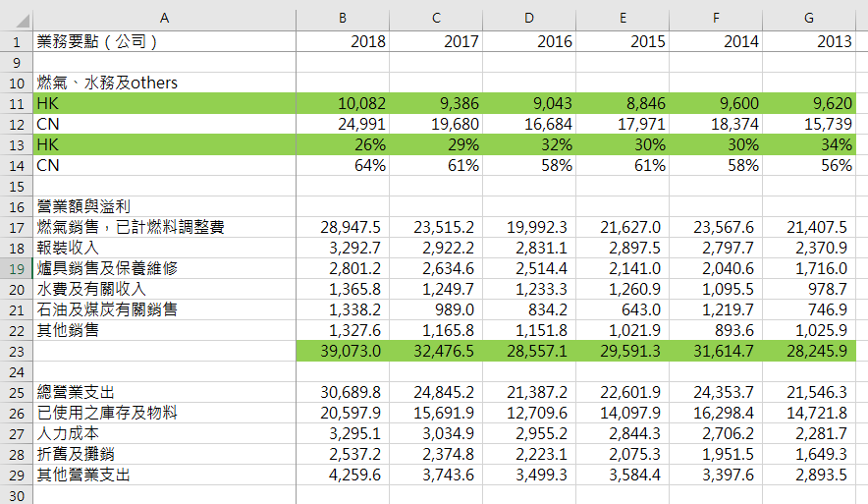Select column G header

pyautogui.click(x=809, y=19)
